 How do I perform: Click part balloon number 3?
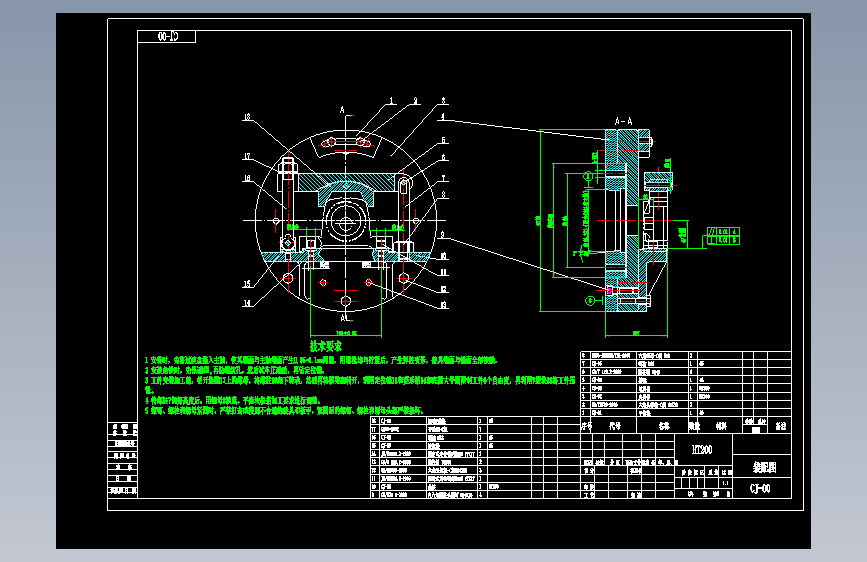[x=443, y=101]
